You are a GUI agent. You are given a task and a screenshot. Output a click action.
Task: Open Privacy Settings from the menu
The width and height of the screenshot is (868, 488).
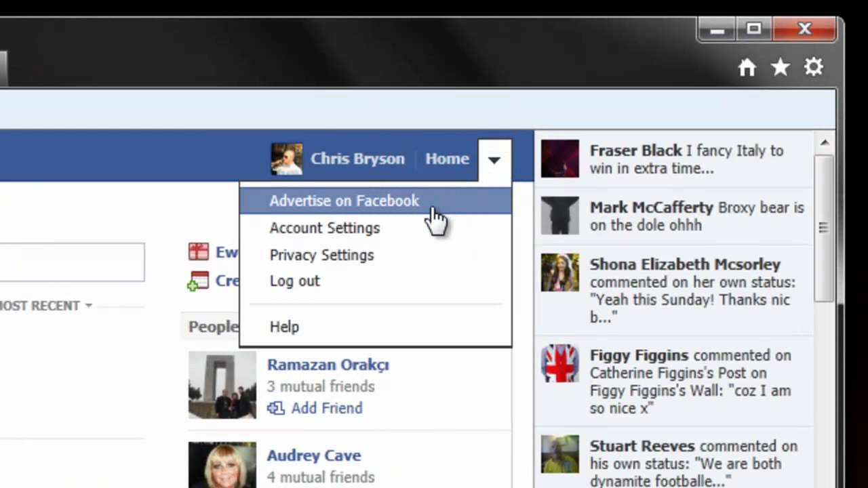pos(322,255)
